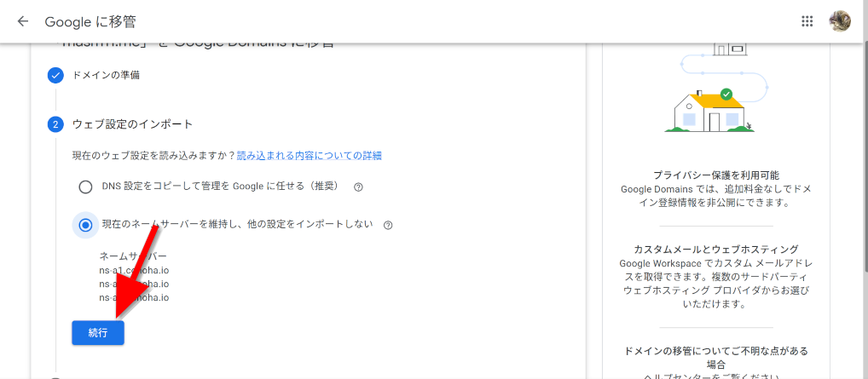Go back using the left arrow icon
Image resolution: width=868 pixels, height=379 pixels.
click(22, 21)
